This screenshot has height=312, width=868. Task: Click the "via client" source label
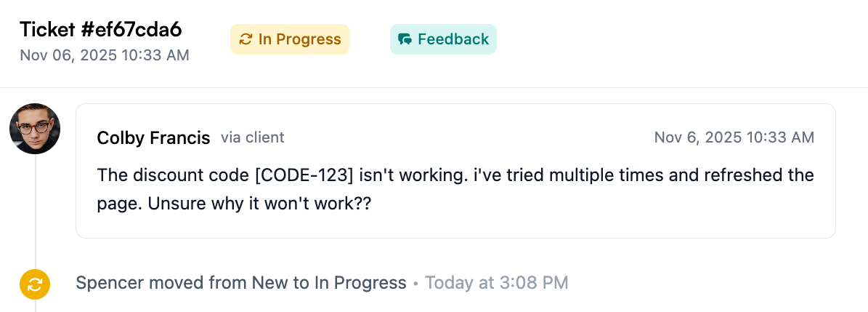coord(253,137)
